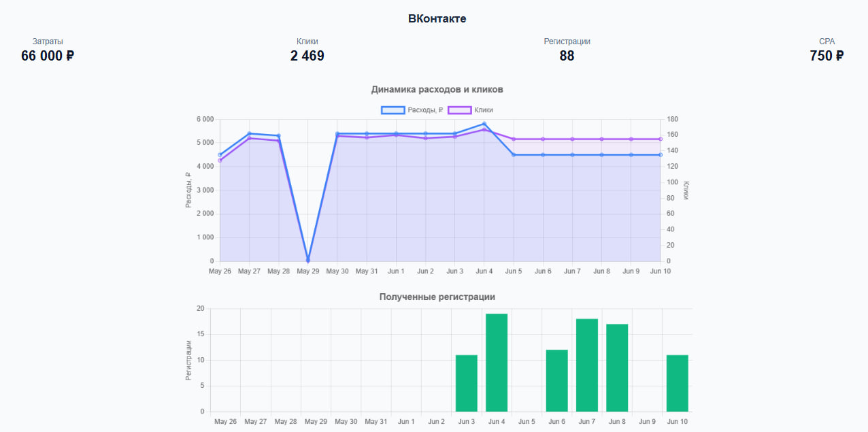Screen dimensions: 868x432
Task: Click the Динамика расходов и кликов chart title
Action: (437, 90)
